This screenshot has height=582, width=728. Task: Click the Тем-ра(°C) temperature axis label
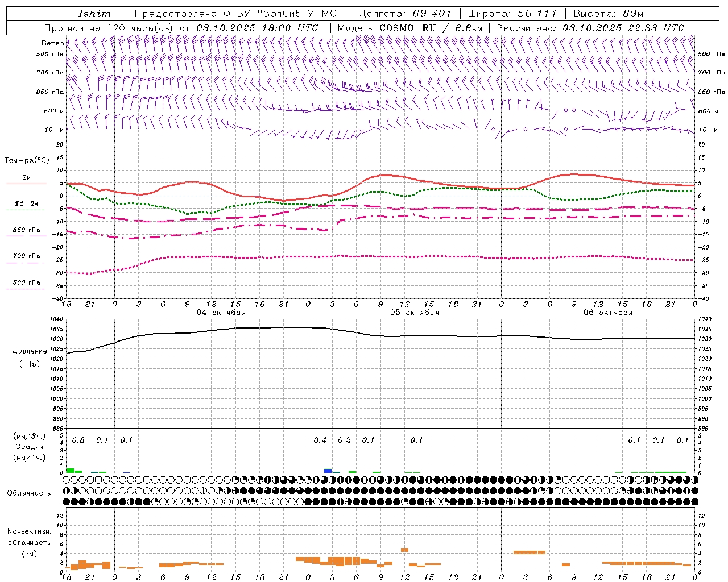(27, 161)
